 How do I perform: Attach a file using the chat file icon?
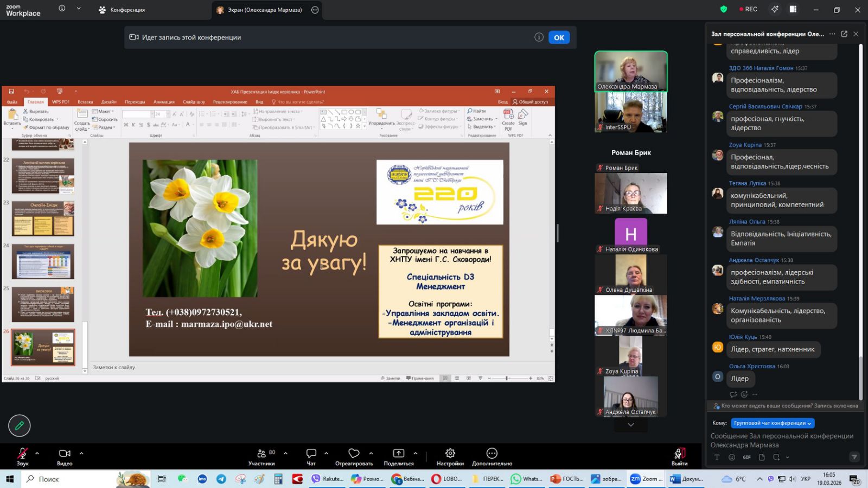[762, 457]
